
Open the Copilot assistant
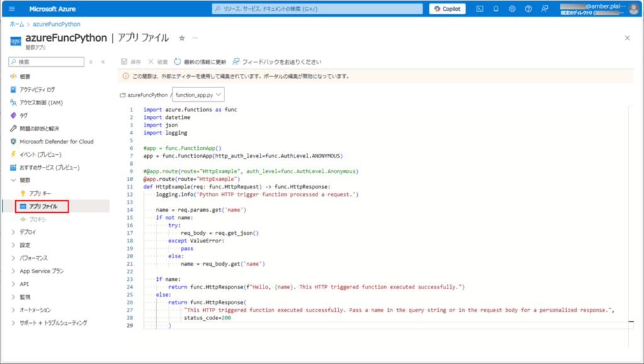[447, 8]
